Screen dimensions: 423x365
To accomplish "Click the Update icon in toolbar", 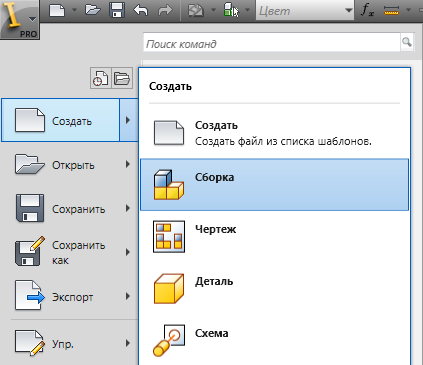I will click(x=196, y=10).
